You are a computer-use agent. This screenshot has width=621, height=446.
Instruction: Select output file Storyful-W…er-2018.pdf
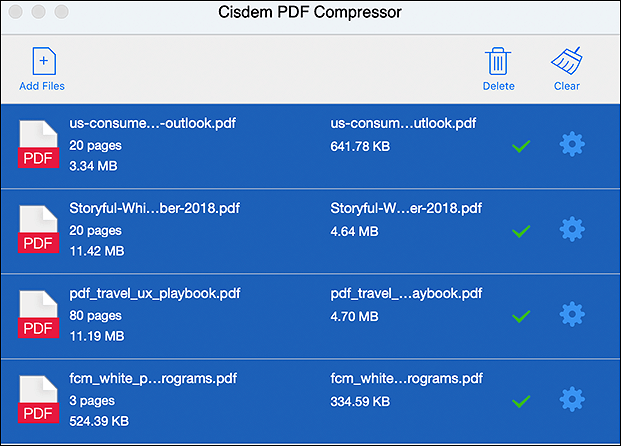click(406, 208)
